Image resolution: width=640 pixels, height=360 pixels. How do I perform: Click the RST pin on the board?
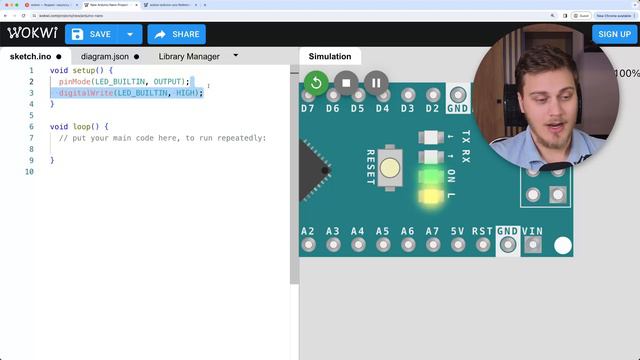482,245
